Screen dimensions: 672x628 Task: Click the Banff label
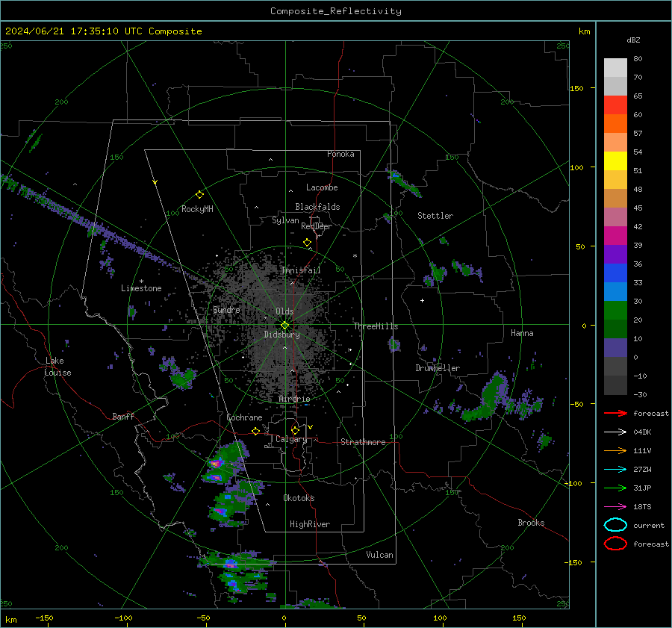pos(123,416)
